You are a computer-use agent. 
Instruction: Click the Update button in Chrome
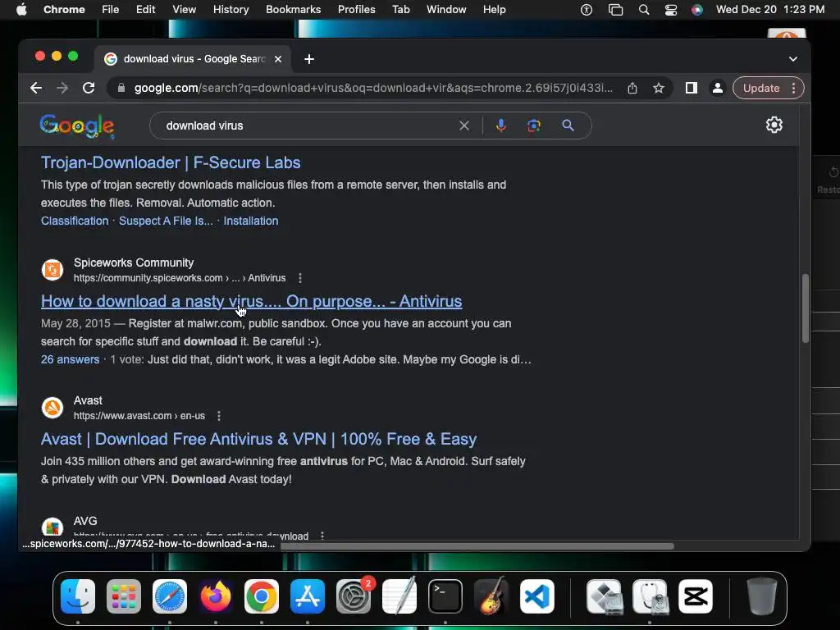761,88
